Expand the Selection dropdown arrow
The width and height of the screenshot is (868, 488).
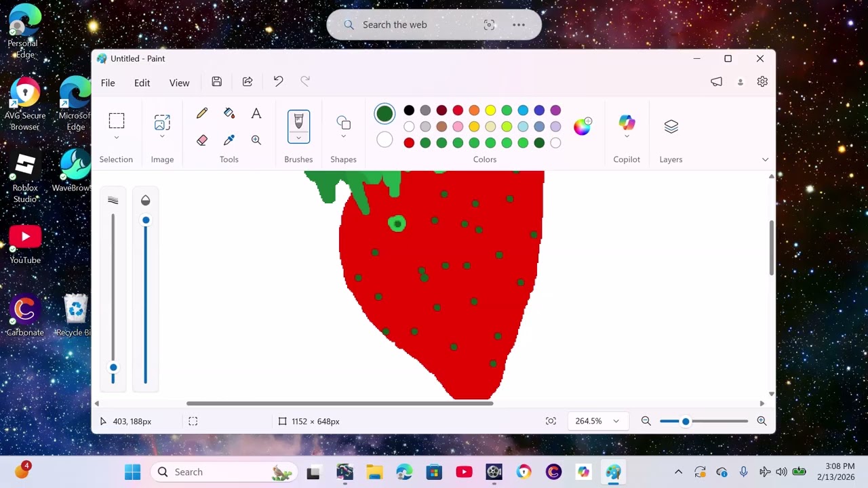pyautogui.click(x=117, y=138)
